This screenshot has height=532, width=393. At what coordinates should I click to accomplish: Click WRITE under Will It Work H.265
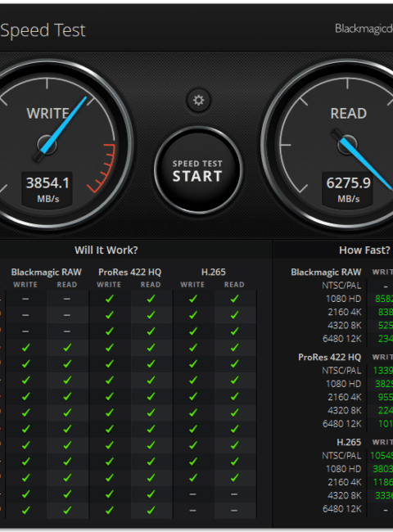click(192, 285)
